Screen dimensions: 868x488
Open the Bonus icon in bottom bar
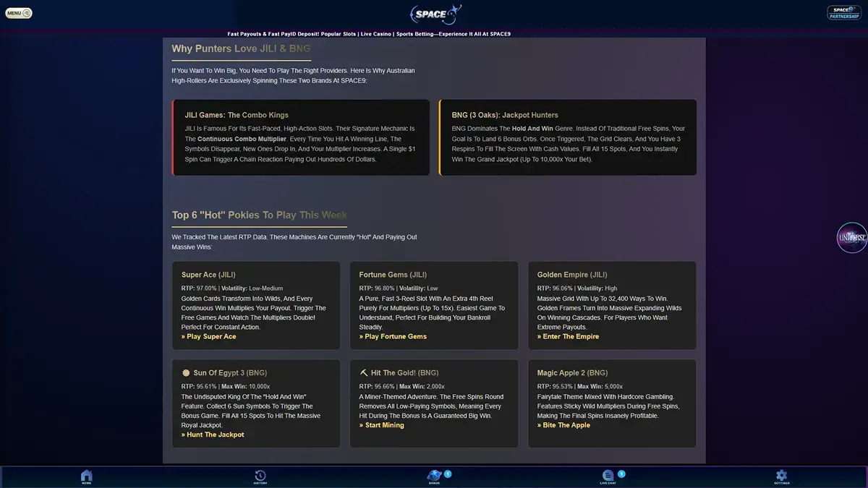(x=434, y=476)
